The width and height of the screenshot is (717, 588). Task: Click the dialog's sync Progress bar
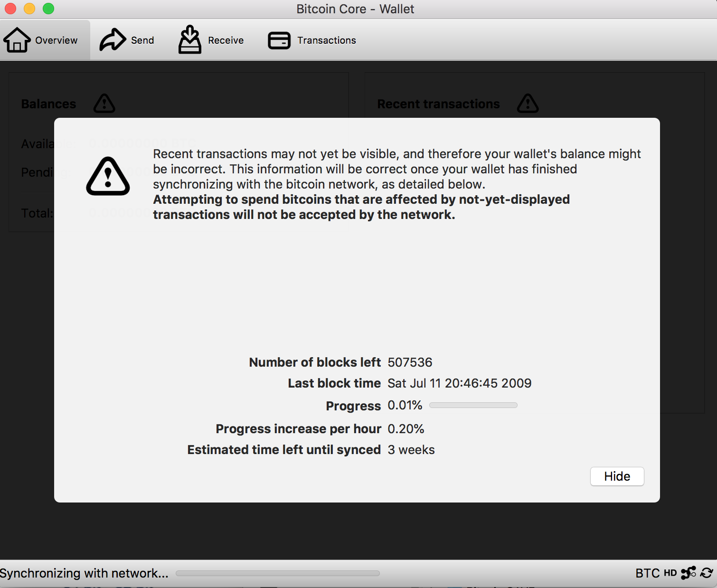pos(473,405)
